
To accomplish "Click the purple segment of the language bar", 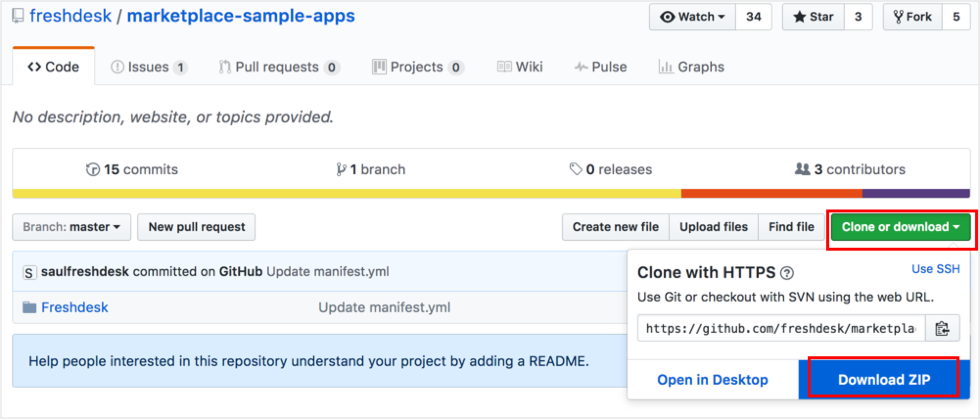I will (x=916, y=194).
